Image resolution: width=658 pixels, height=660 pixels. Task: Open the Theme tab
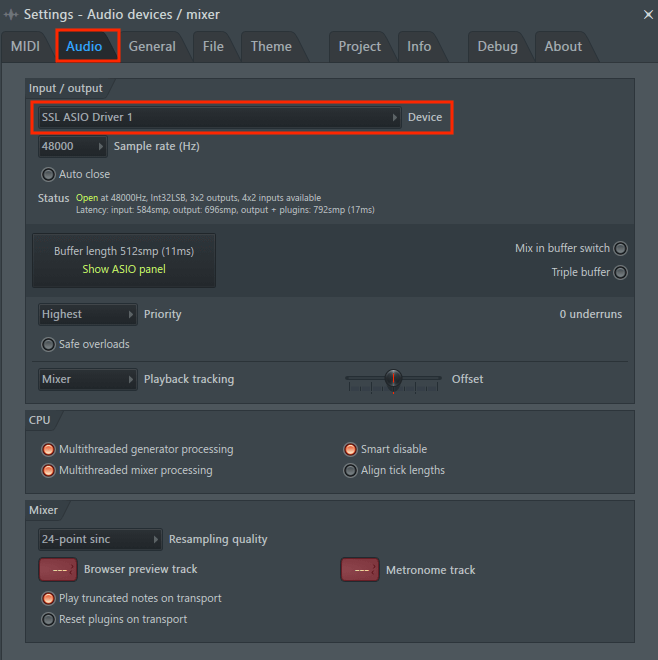pyautogui.click(x=271, y=46)
